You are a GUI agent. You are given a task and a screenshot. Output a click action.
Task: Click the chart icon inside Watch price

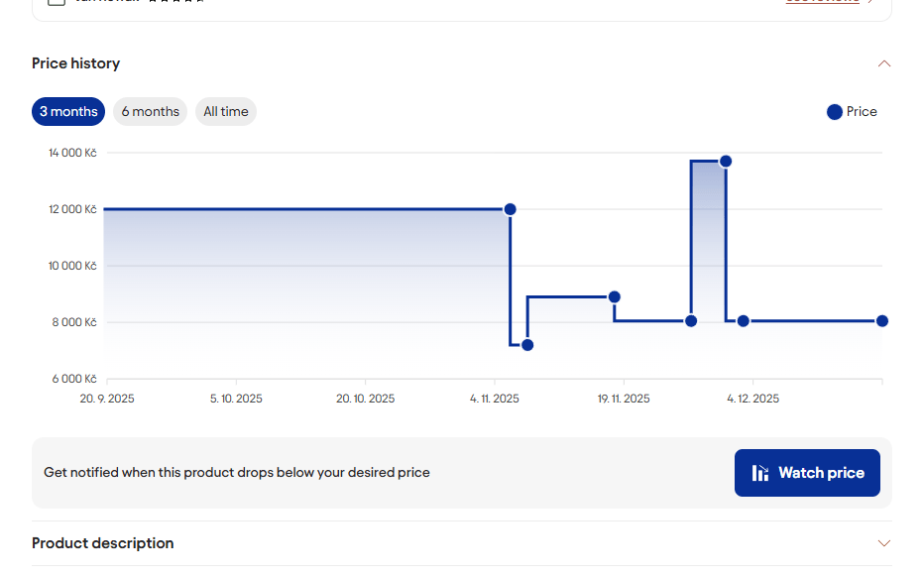click(x=760, y=473)
